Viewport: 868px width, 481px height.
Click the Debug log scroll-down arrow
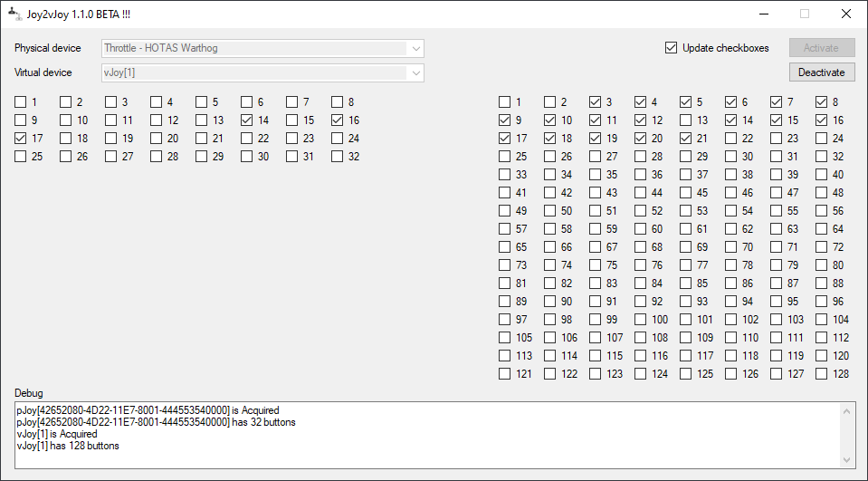pyautogui.click(x=847, y=459)
